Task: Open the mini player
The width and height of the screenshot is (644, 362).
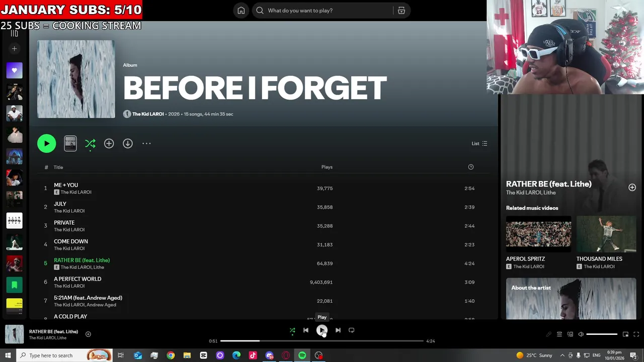Action: point(625,334)
